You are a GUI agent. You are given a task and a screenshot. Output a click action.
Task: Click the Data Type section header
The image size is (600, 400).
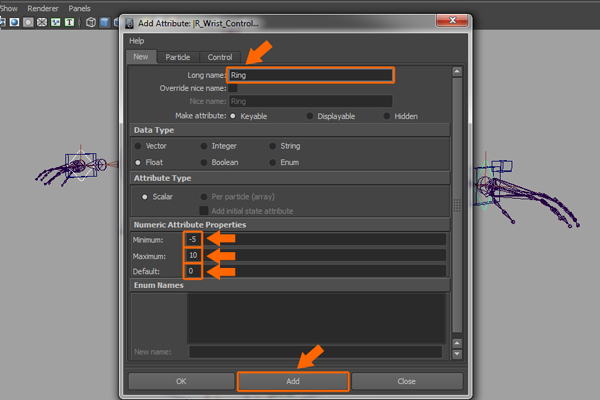(290, 130)
